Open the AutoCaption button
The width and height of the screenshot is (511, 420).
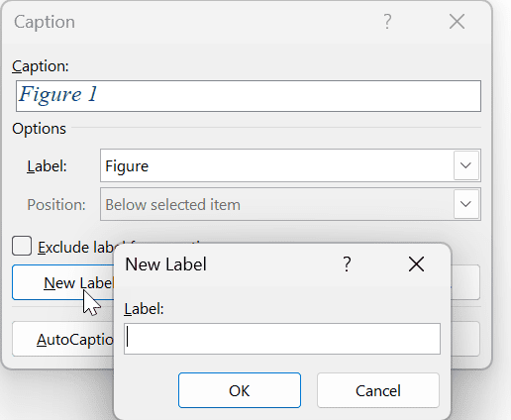click(63, 339)
